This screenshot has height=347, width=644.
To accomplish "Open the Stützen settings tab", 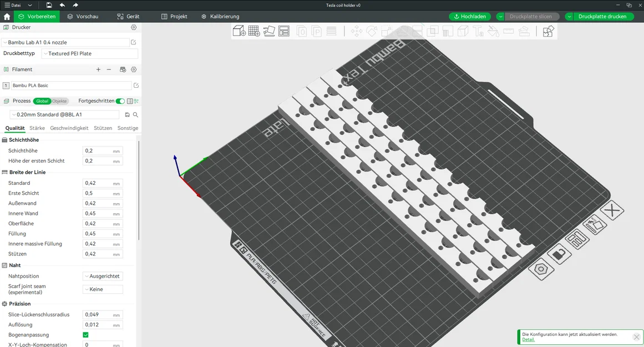I will 103,128.
